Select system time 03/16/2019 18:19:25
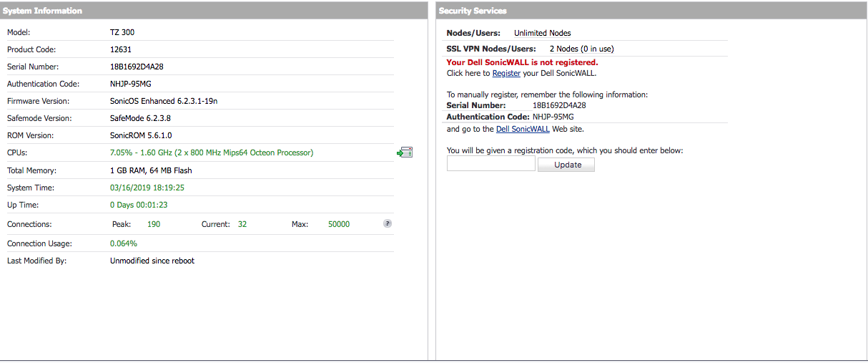Screen dimensions: 868x363 pyautogui.click(x=147, y=188)
